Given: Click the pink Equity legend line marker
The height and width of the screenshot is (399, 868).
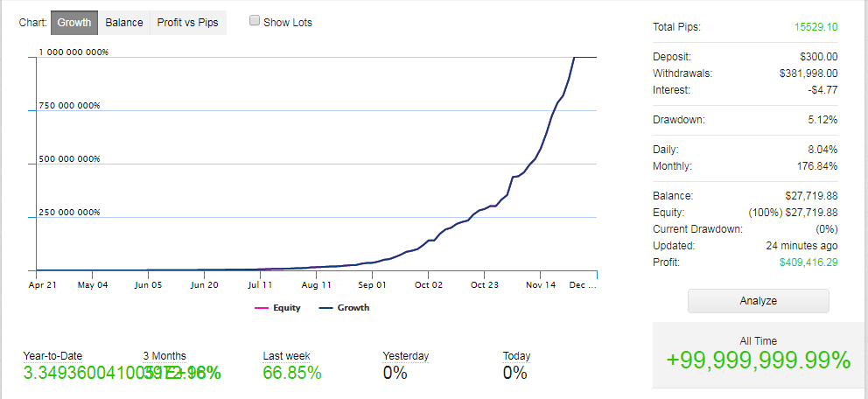Looking at the screenshot, I should [262, 308].
